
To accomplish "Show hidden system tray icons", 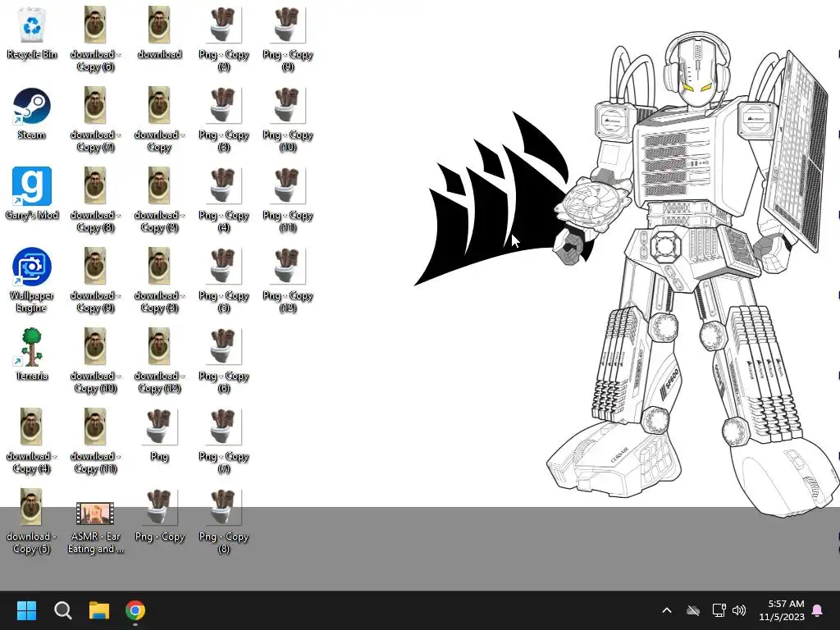I will [x=667, y=610].
